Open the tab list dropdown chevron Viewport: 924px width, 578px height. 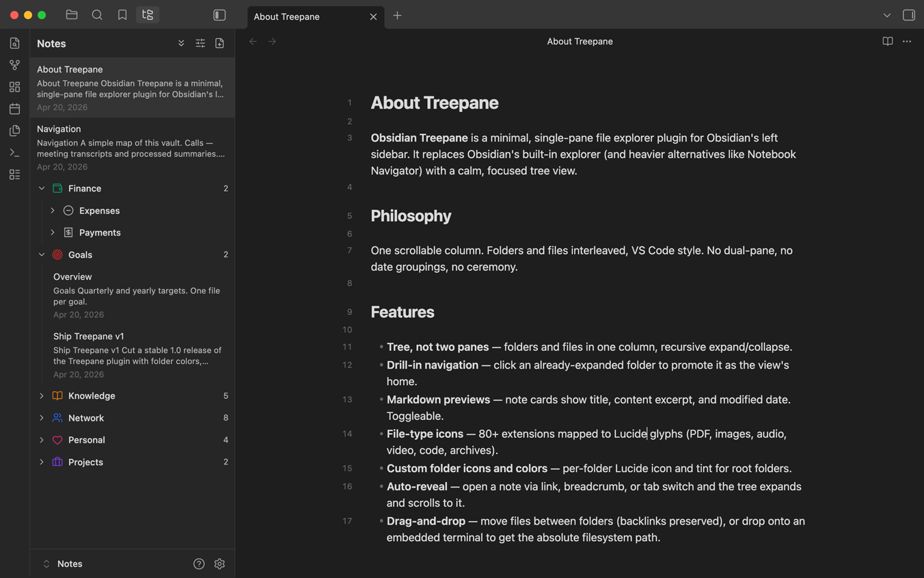887,15
